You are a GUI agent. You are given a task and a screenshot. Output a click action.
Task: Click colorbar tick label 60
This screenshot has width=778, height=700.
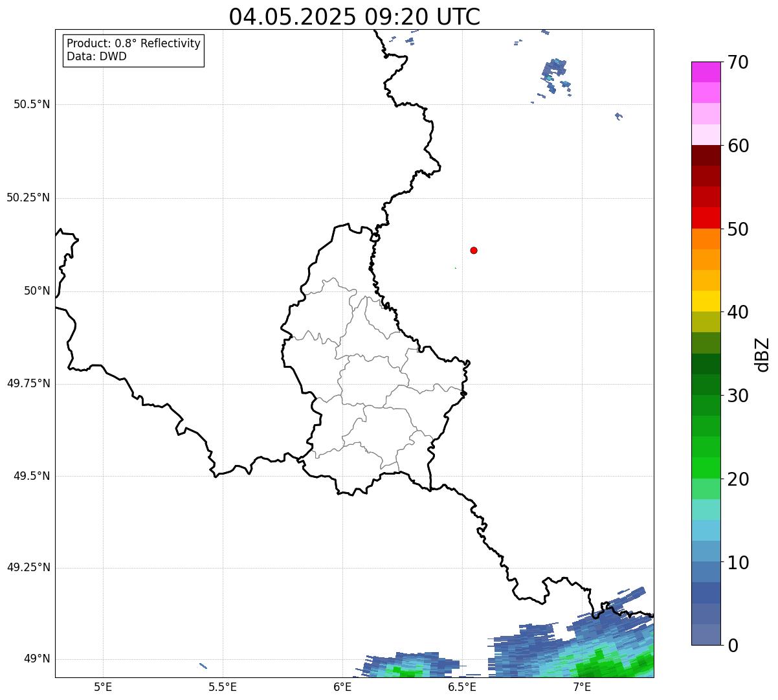click(738, 146)
